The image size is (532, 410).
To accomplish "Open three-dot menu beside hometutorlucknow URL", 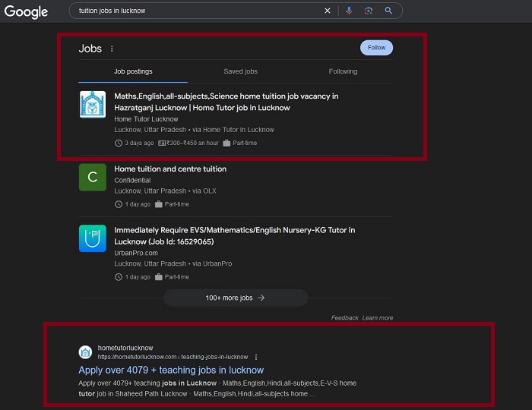I will (x=256, y=357).
